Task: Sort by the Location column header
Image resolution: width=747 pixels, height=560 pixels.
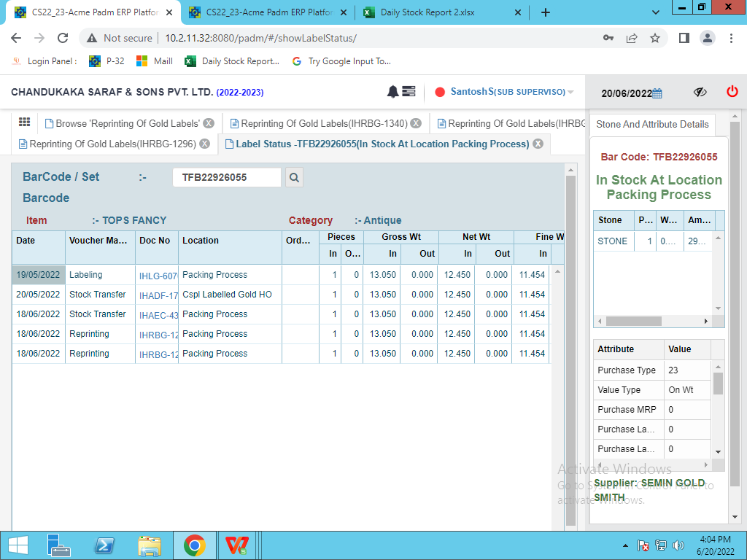Action: pos(230,247)
